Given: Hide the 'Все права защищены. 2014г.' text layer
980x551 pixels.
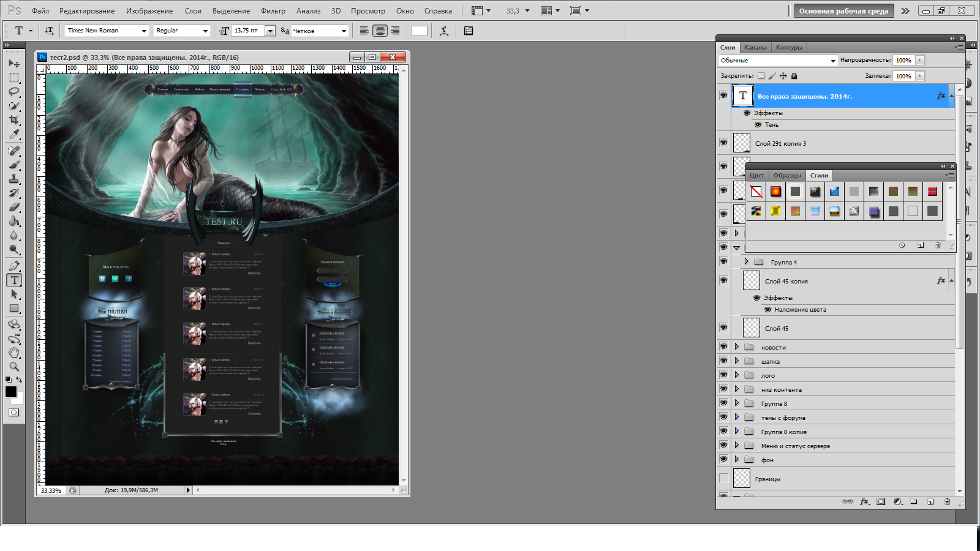Looking at the screenshot, I should (x=723, y=96).
